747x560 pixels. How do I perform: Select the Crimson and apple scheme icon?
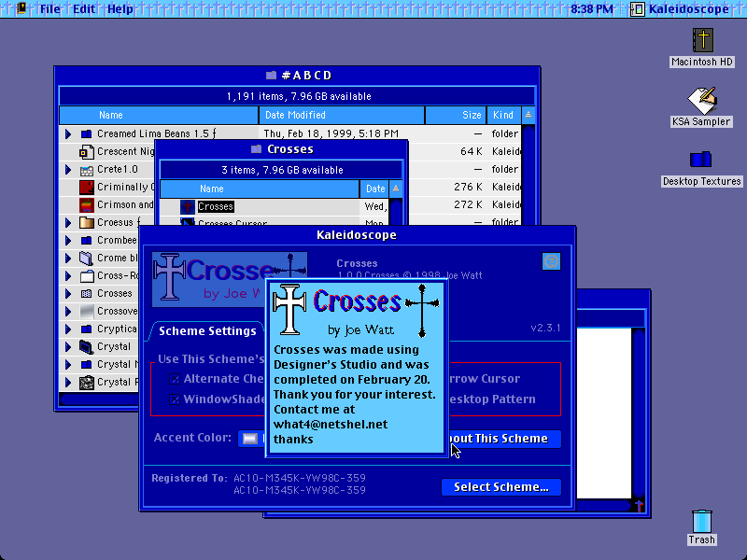pyautogui.click(x=86, y=205)
